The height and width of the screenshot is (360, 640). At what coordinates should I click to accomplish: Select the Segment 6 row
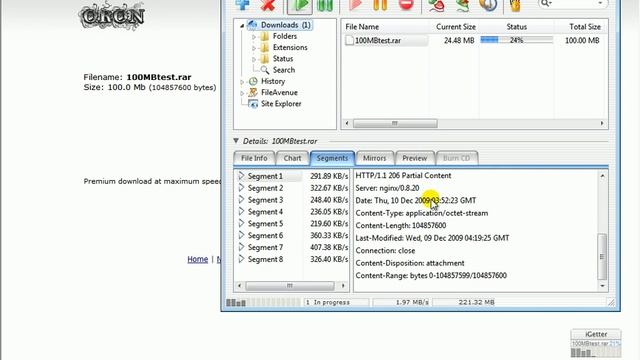(x=292, y=236)
